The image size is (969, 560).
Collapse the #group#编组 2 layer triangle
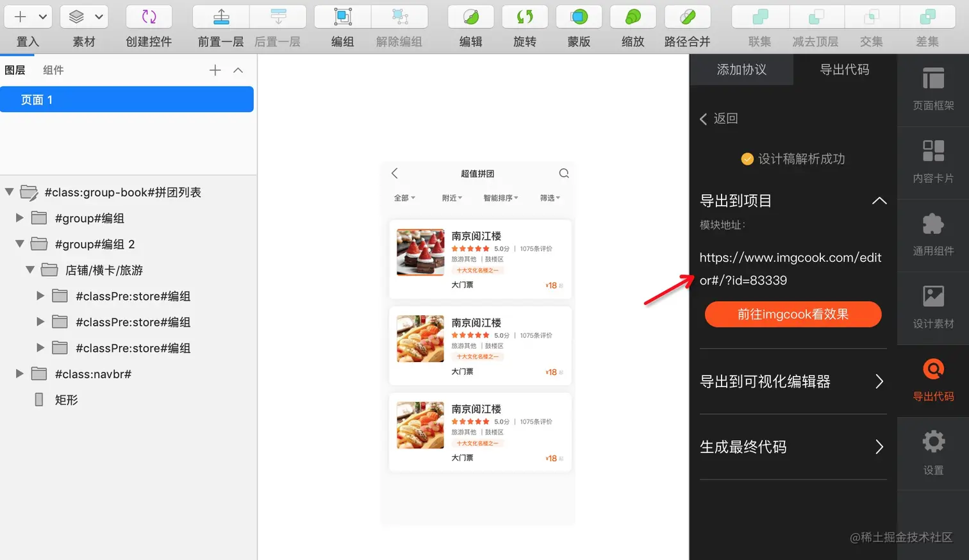click(19, 244)
